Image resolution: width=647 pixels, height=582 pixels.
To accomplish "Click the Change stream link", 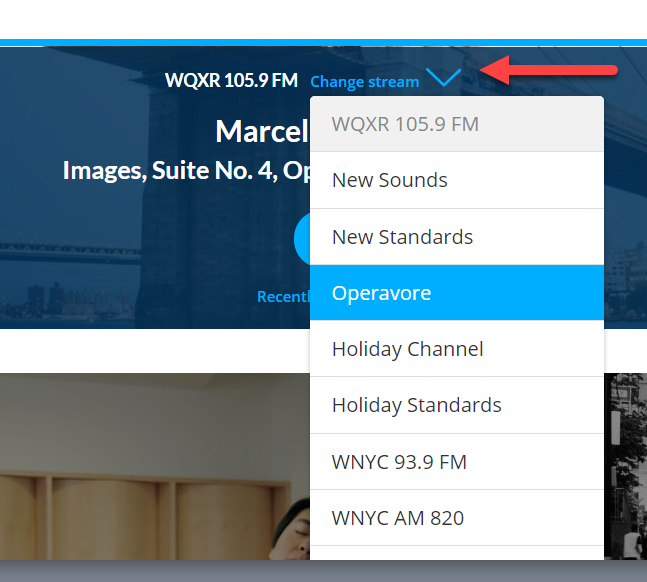I will pos(364,82).
